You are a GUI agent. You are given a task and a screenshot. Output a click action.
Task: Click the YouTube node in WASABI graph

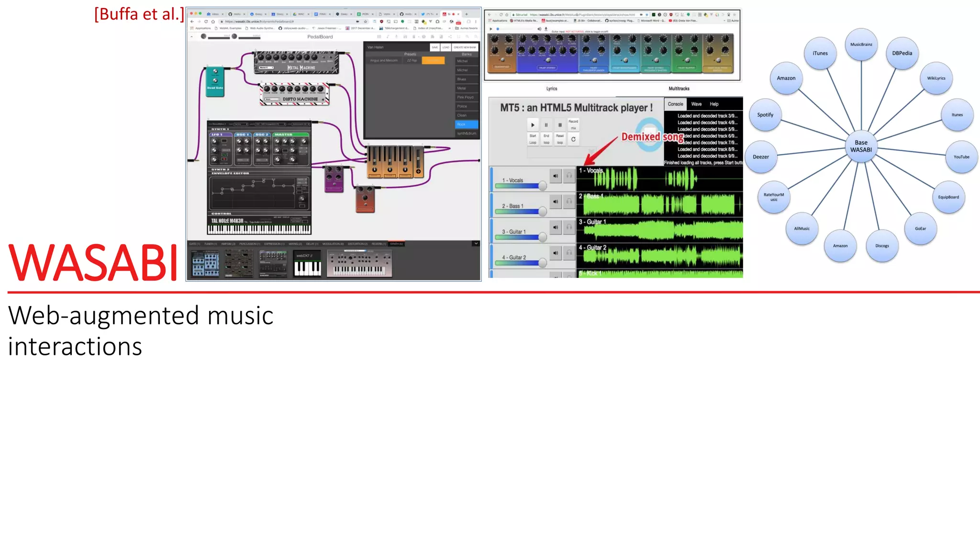[961, 157]
